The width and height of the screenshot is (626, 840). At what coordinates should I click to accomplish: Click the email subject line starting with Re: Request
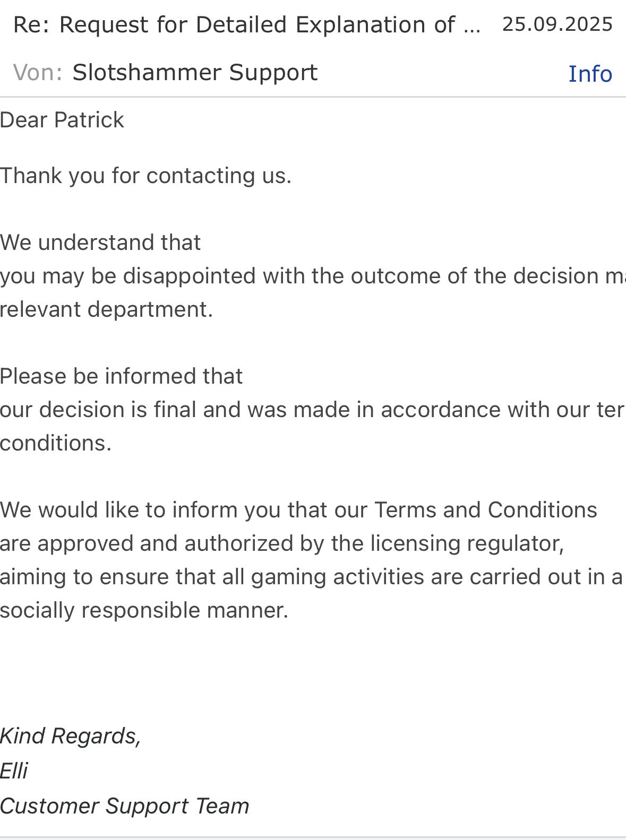coord(246,25)
